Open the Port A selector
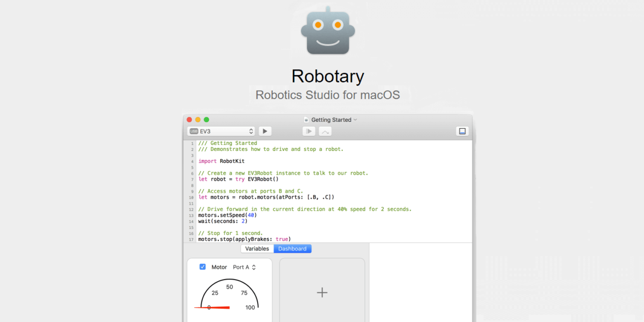 pyautogui.click(x=245, y=267)
